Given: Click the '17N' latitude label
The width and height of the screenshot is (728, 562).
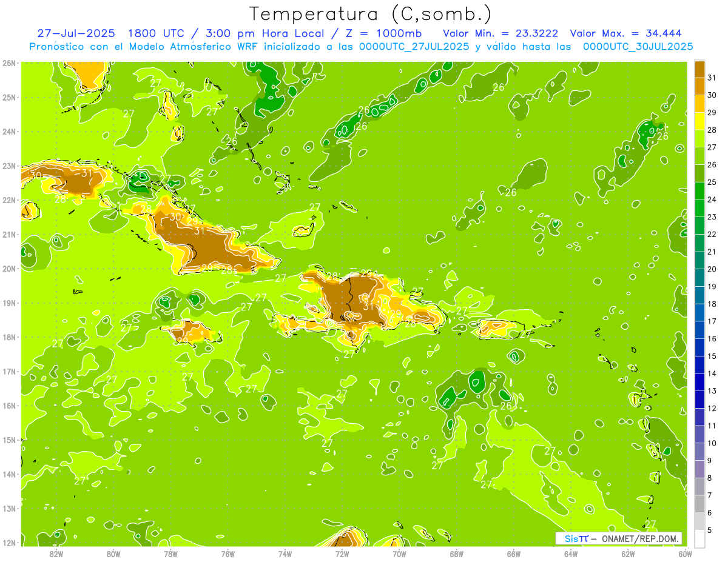Looking at the screenshot, I should click(8, 372).
